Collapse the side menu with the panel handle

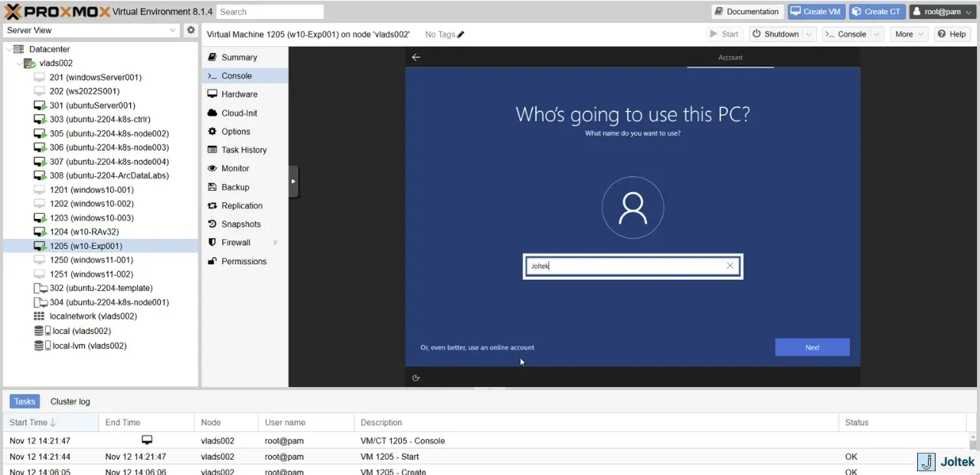coord(292,182)
